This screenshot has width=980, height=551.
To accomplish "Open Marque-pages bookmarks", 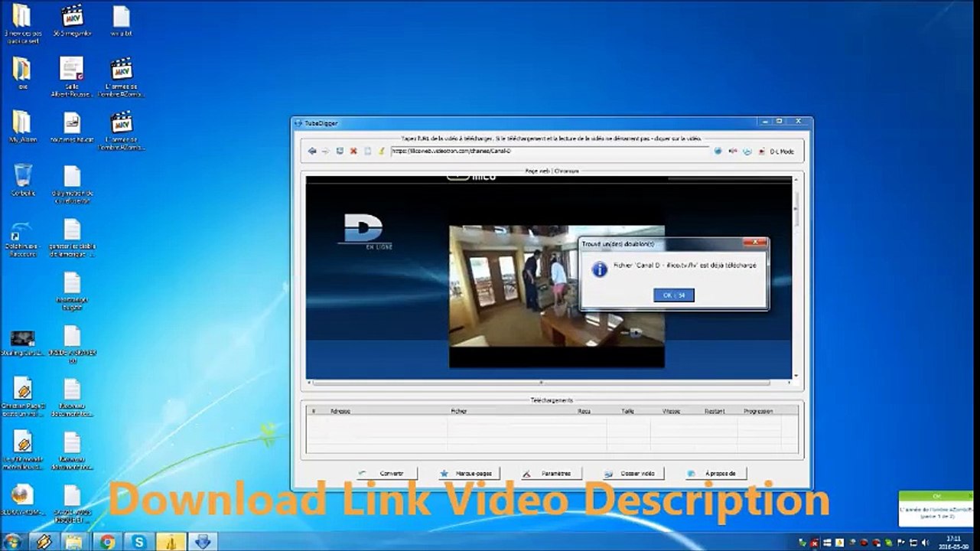I will pyautogui.click(x=470, y=474).
